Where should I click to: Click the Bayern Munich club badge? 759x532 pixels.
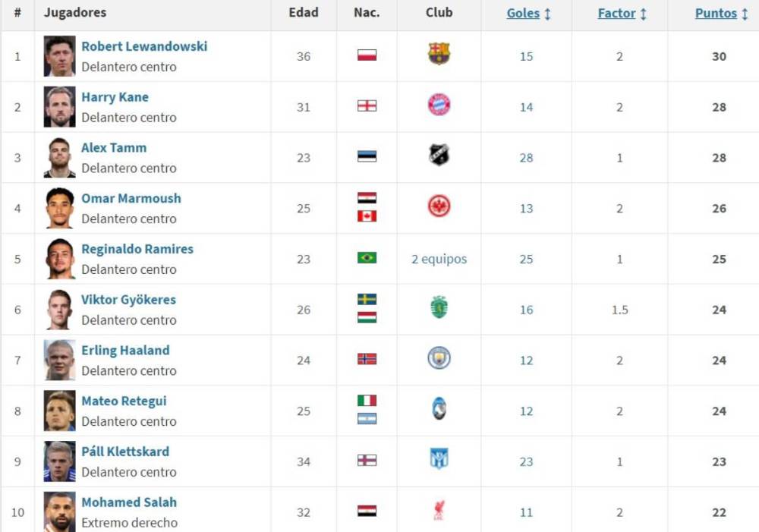point(438,107)
